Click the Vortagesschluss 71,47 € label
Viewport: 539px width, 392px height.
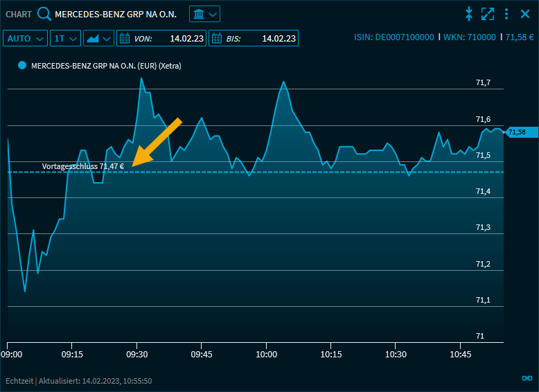click(x=82, y=166)
